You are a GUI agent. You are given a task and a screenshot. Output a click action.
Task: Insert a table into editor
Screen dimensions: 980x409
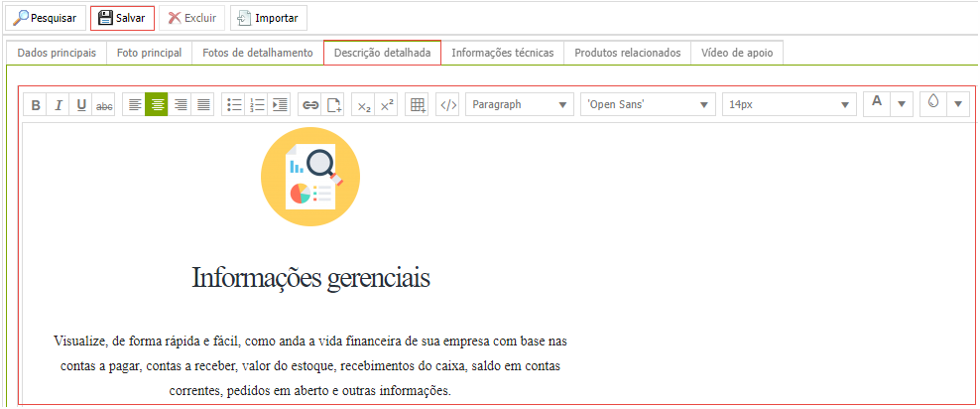(418, 105)
